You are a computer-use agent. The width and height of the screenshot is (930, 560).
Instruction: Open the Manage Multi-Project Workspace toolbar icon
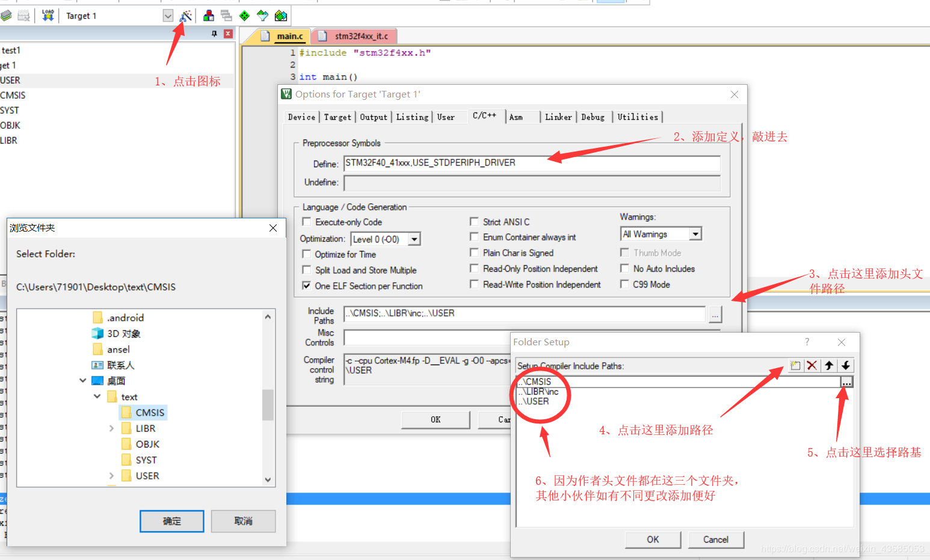[226, 16]
